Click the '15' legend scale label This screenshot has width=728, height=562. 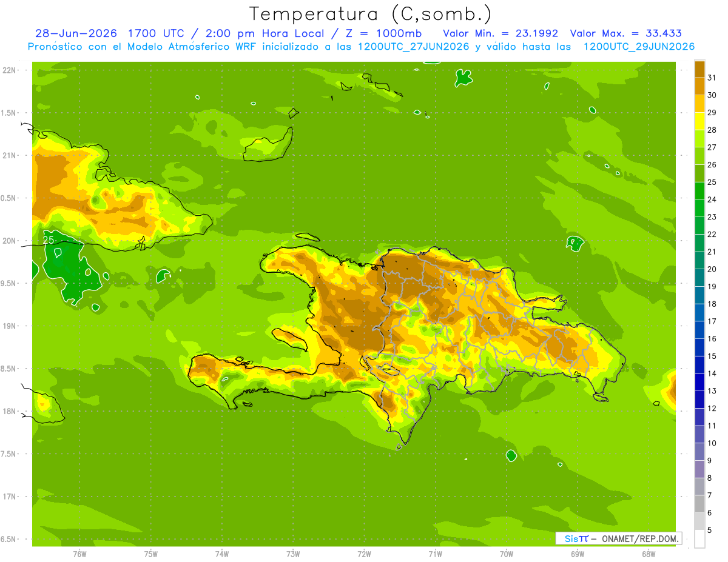(712, 356)
